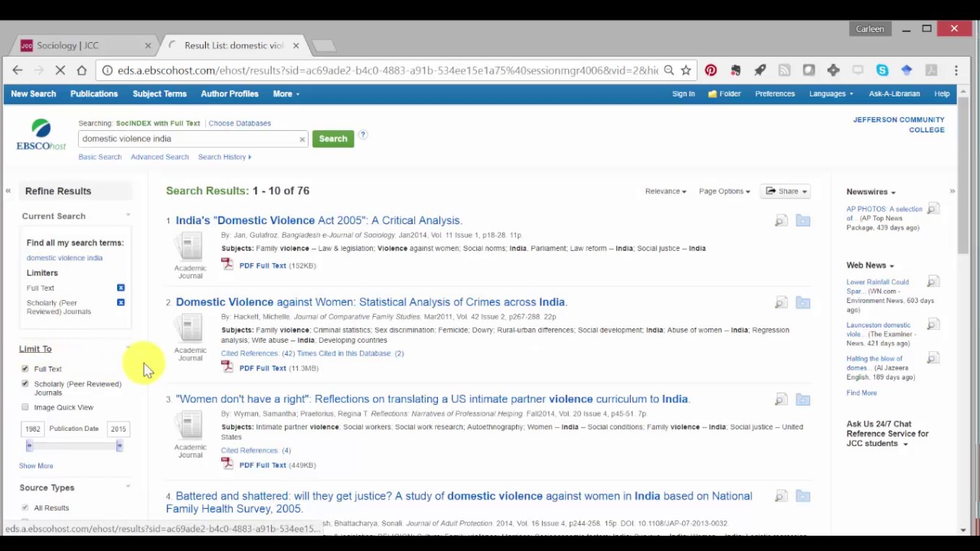
Task: Click the 1982 start year field
Action: tap(32, 429)
